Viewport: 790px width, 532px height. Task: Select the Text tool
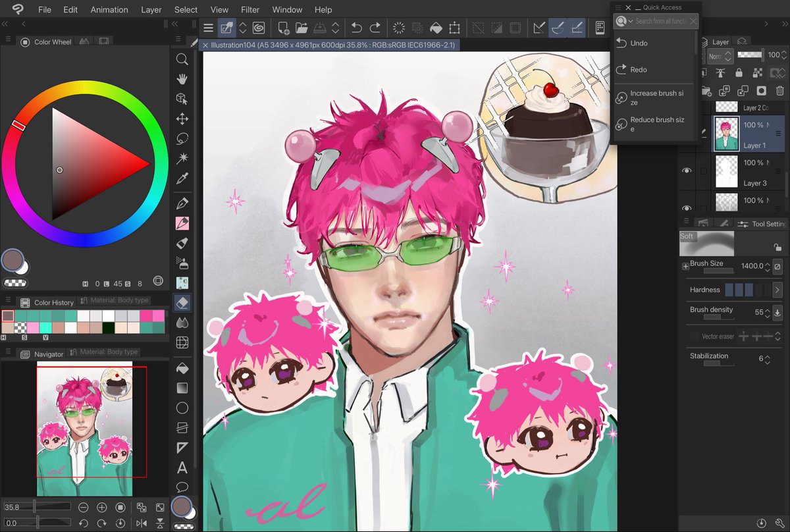(182, 468)
